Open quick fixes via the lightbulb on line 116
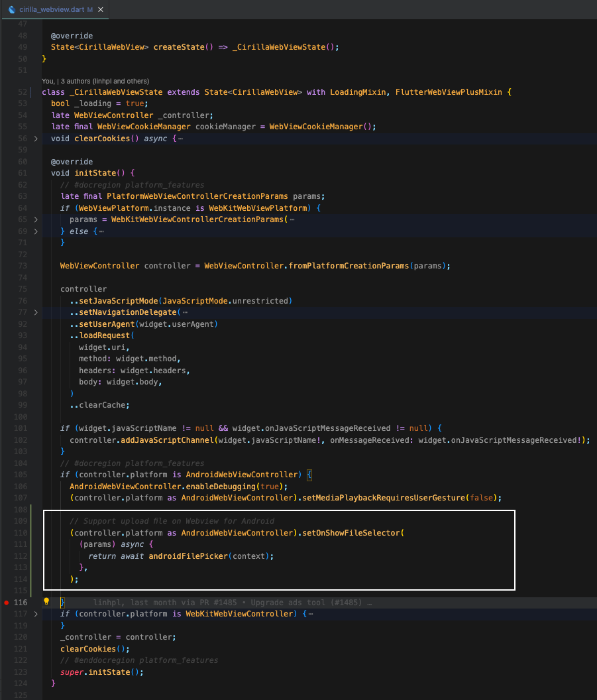Viewport: 597px width, 700px height. click(45, 602)
